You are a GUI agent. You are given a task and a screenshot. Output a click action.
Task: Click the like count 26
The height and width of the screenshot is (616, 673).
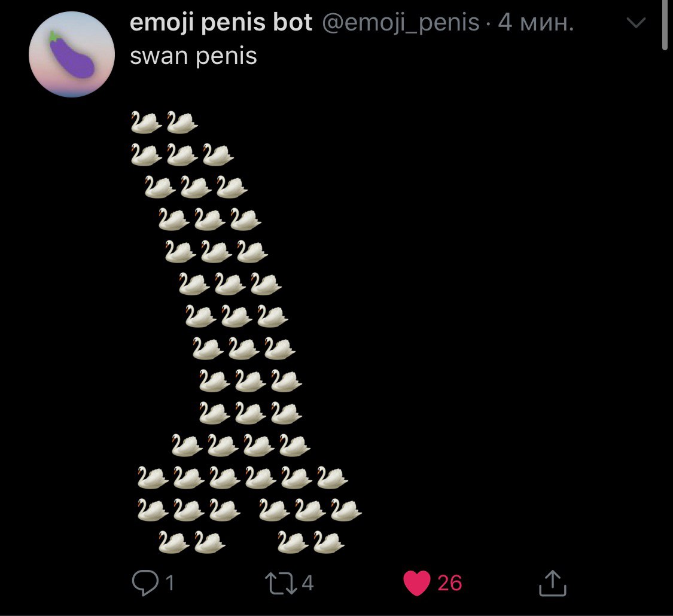(449, 583)
